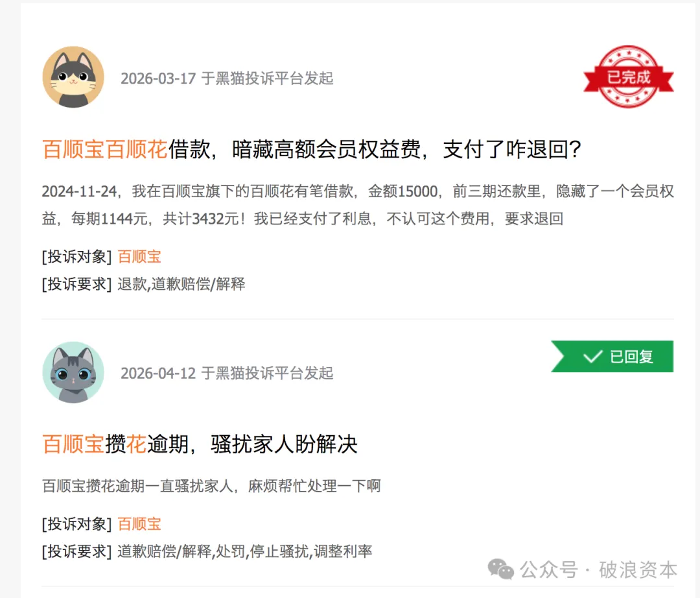Click 百顺宝 link under first 投诉对象

[x=139, y=257]
